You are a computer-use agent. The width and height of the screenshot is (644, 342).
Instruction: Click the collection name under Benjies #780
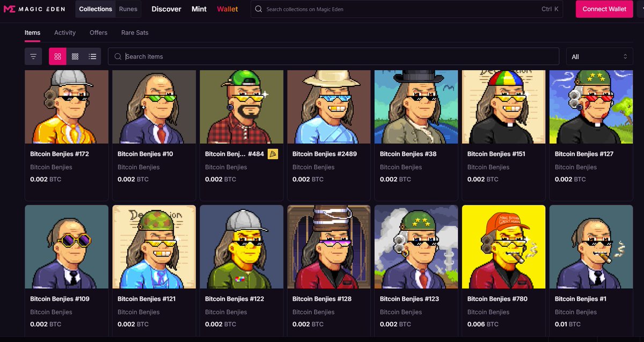click(x=488, y=312)
